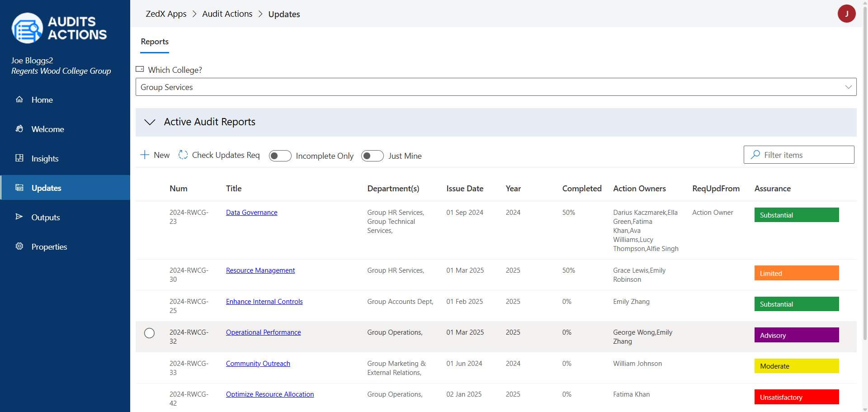Viewport: 868px width, 412px height.
Task: Click the search magnifier icon in filter box
Action: (x=755, y=155)
